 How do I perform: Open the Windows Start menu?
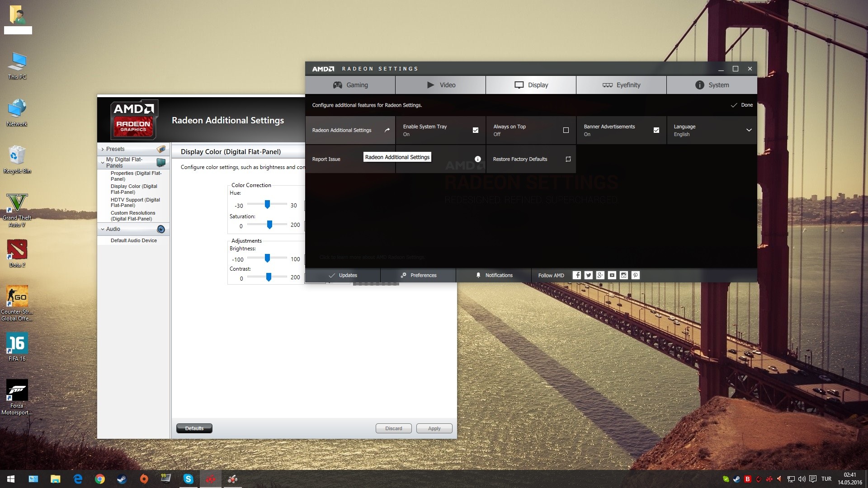click(11, 479)
